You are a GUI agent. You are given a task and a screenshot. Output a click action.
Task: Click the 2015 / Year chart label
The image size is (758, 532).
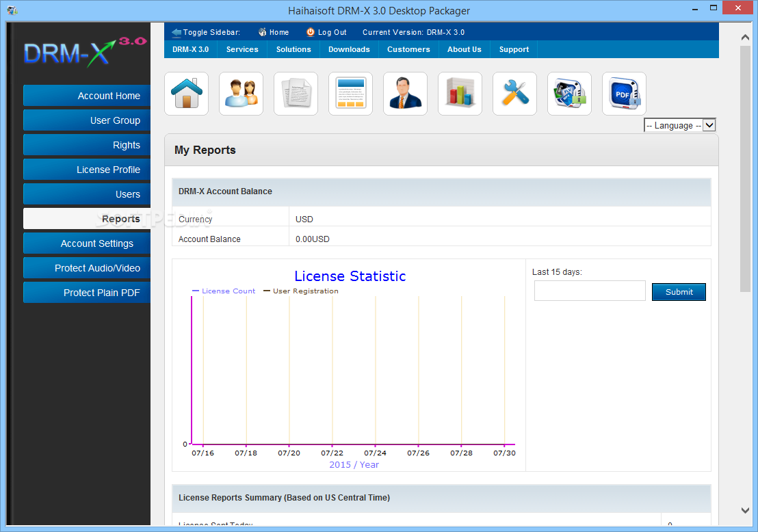[x=354, y=465]
